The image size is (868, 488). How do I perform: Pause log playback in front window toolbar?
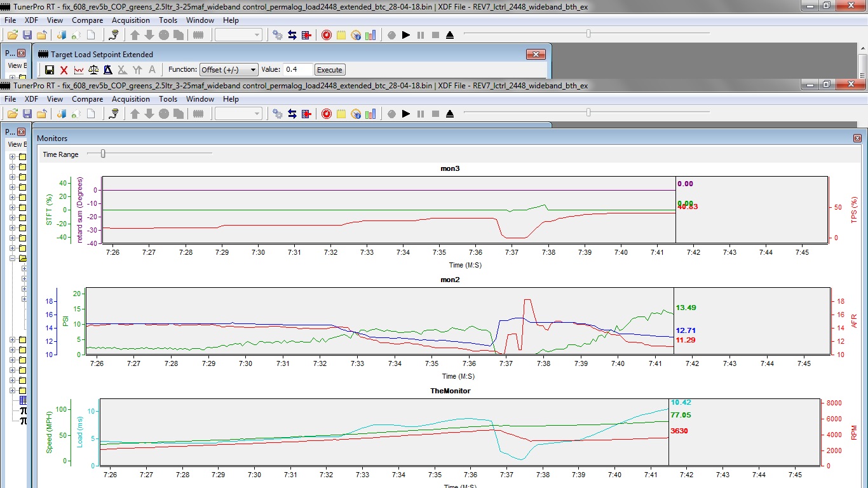(x=421, y=114)
